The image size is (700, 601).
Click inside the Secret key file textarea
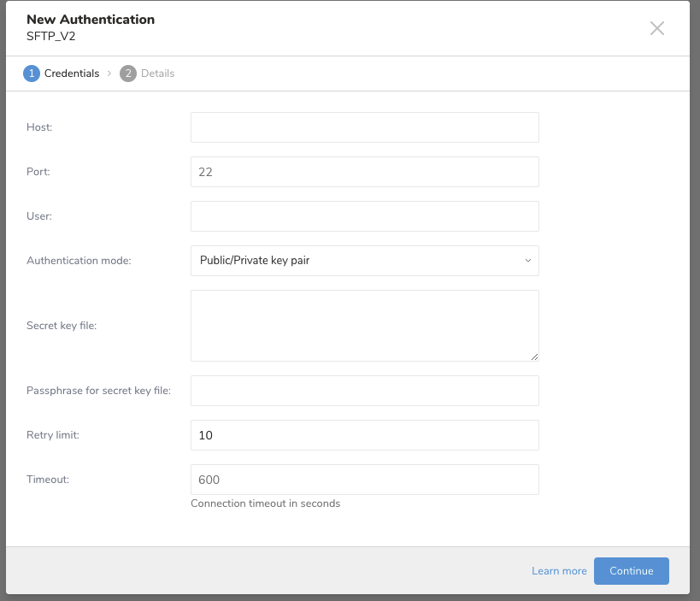(364, 325)
